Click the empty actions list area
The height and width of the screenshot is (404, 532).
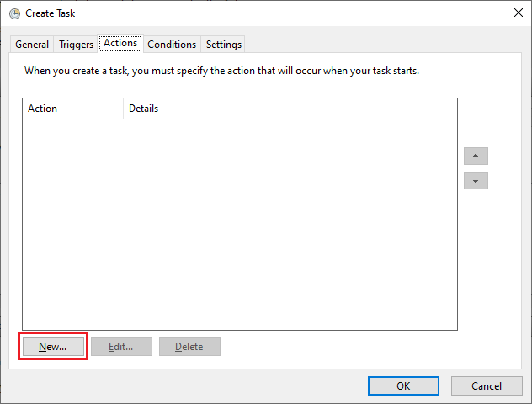[x=240, y=224]
